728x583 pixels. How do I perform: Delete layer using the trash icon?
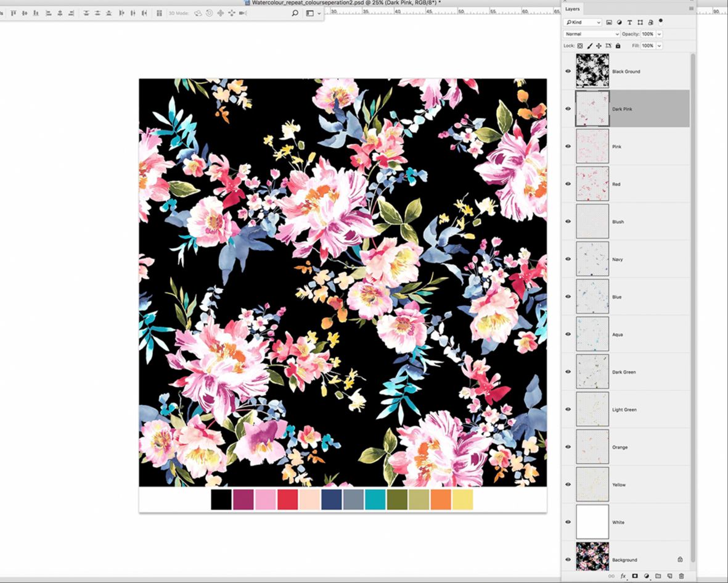click(x=681, y=576)
